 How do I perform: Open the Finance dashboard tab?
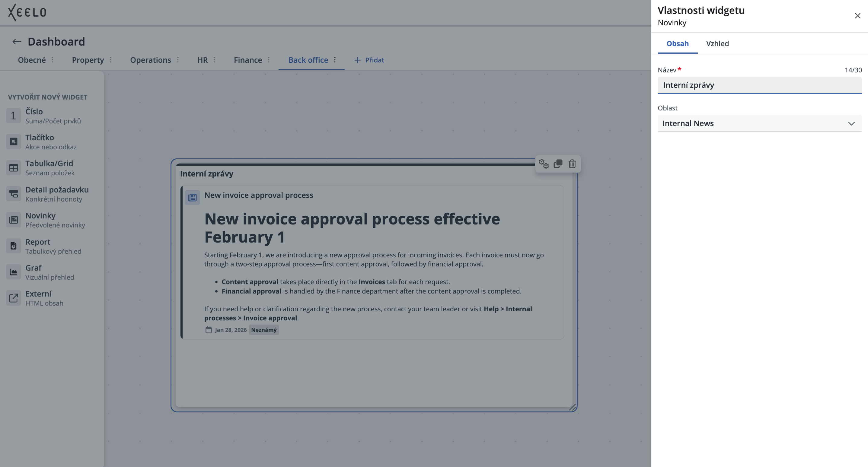tap(248, 60)
